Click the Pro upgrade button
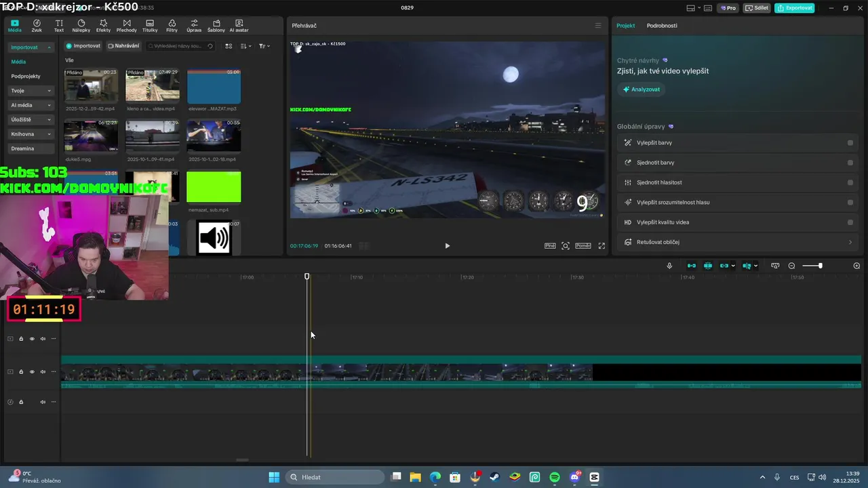This screenshot has width=868, height=488. 729,8
